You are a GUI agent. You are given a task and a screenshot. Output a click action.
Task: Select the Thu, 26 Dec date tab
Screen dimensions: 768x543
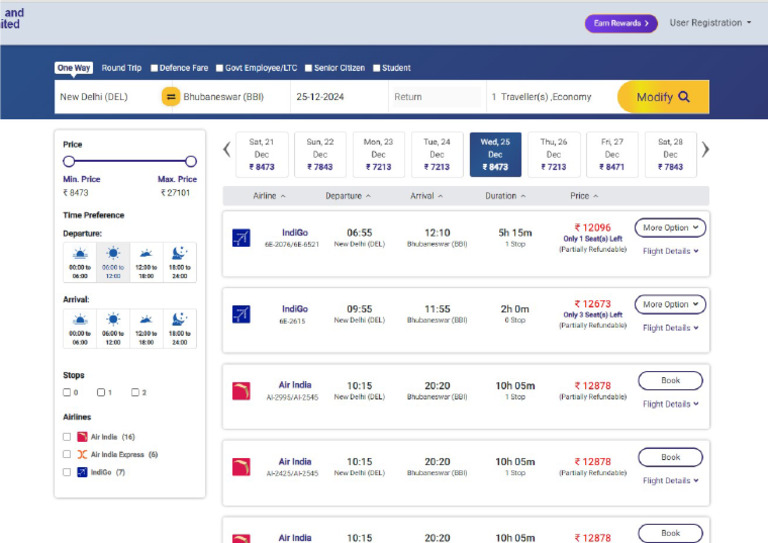554,155
